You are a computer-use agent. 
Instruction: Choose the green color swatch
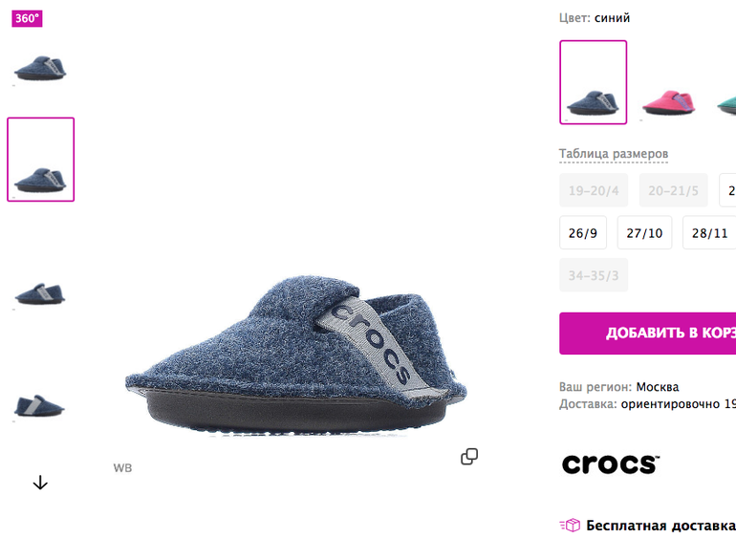[726, 103]
